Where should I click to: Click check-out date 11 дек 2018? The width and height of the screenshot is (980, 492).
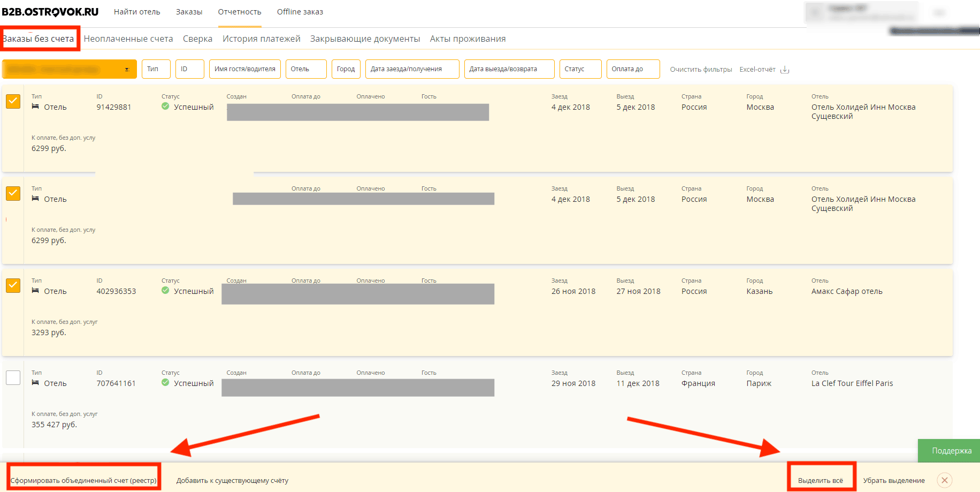(x=638, y=383)
